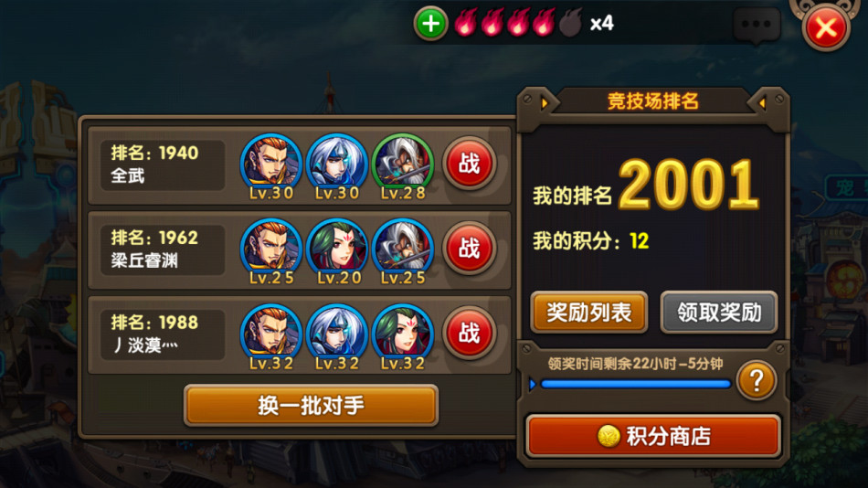Open the chat bubble icon
Image resolution: width=868 pixels, height=488 pixels.
point(757,26)
